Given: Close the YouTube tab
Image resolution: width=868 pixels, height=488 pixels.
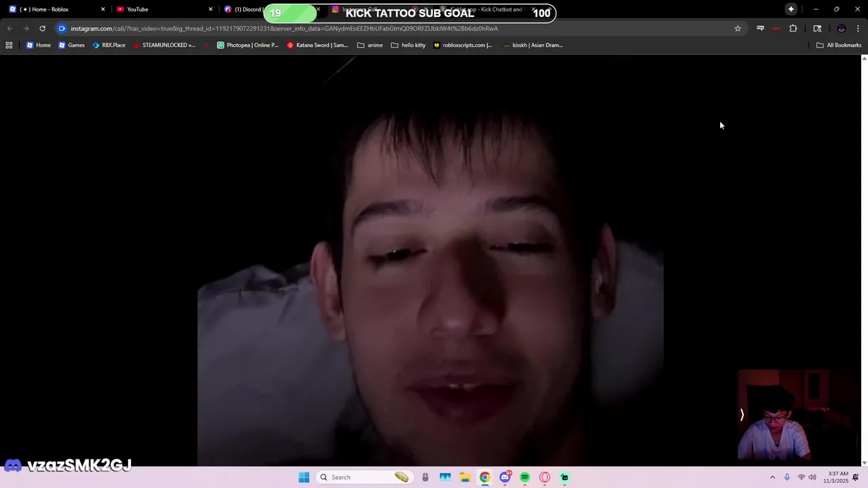Looking at the screenshot, I should (210, 9).
